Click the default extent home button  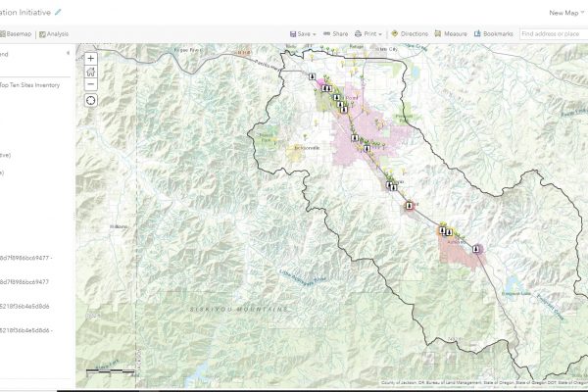(91, 71)
